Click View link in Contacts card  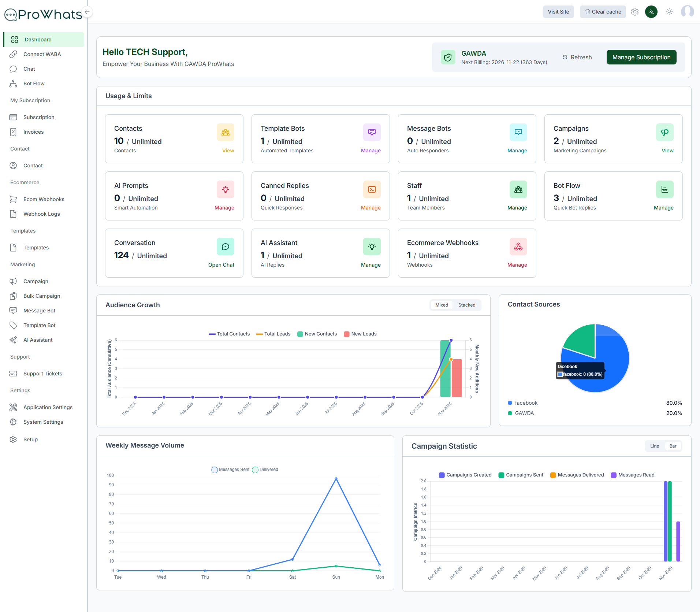click(228, 151)
